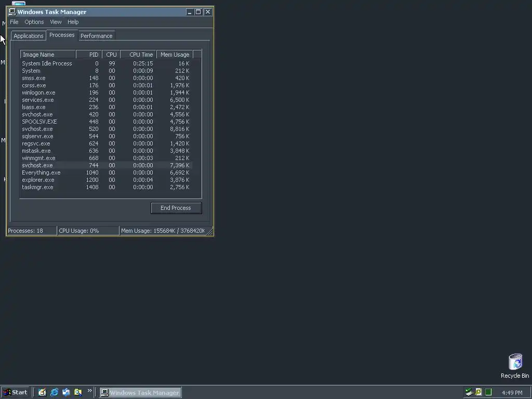Open the folder search quick launch icon
The image size is (532, 399).
(x=78, y=392)
